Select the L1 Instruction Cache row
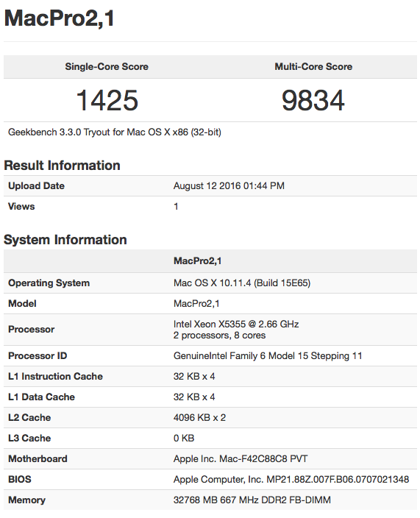This screenshot has width=420, height=518. (210, 377)
